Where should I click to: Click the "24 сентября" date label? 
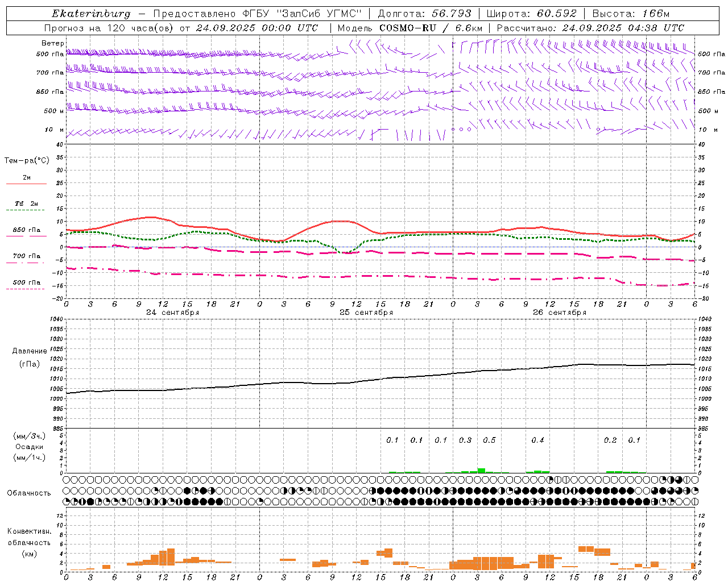pos(173,313)
